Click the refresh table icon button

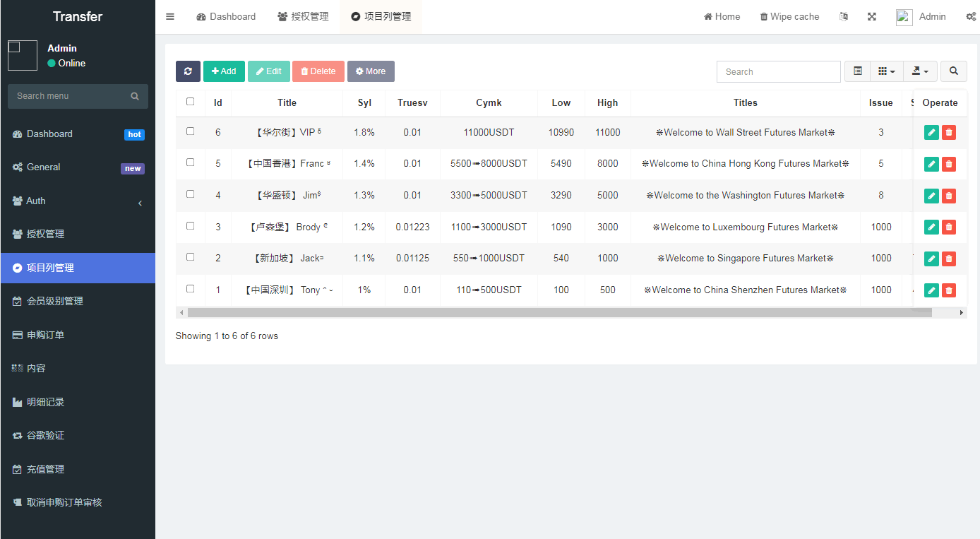pyautogui.click(x=188, y=71)
